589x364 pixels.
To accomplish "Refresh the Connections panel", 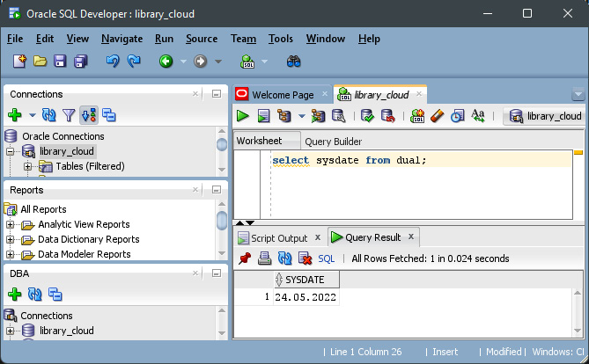I will click(x=49, y=115).
